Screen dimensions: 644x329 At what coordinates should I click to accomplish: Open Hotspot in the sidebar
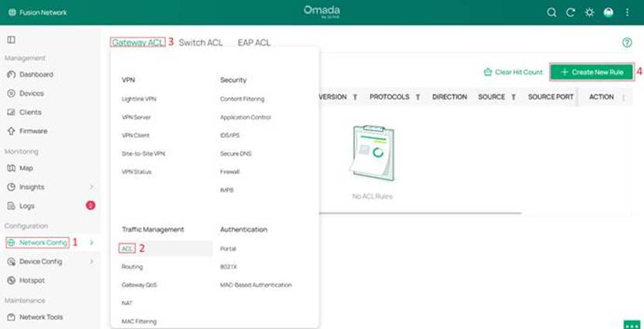click(x=32, y=280)
